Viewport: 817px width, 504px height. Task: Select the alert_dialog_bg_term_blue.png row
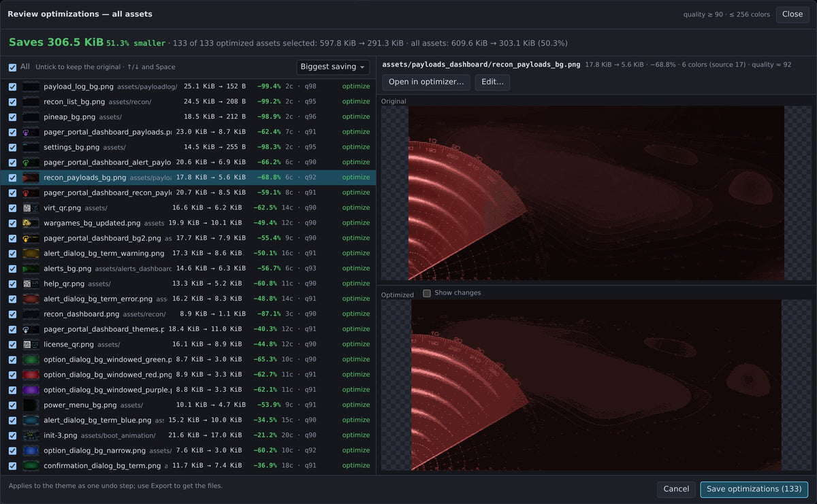(188, 420)
